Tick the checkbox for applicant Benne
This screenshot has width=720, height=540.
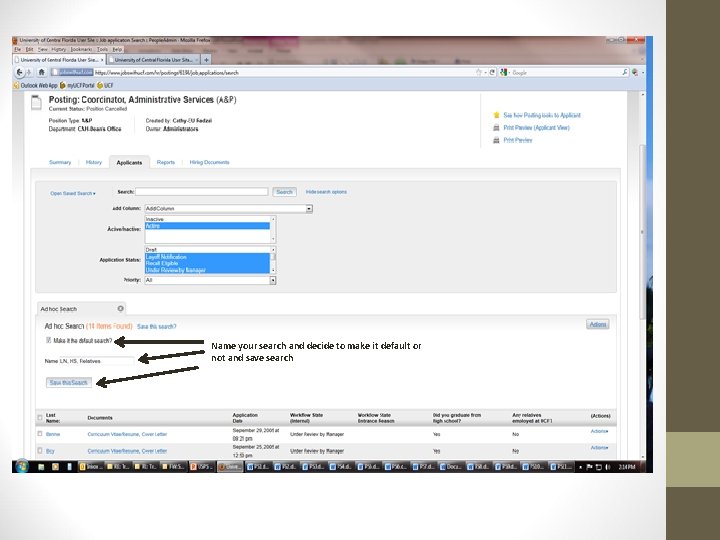click(40, 433)
